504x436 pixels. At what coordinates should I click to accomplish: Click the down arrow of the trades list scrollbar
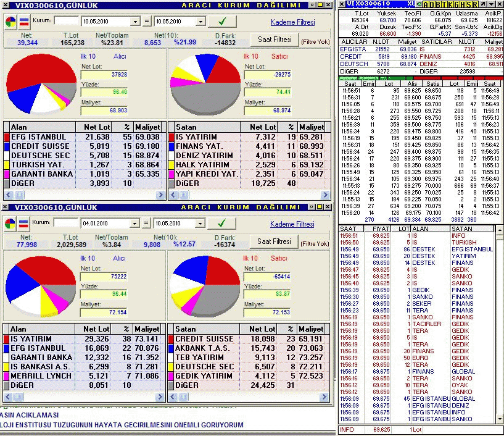point(500,419)
